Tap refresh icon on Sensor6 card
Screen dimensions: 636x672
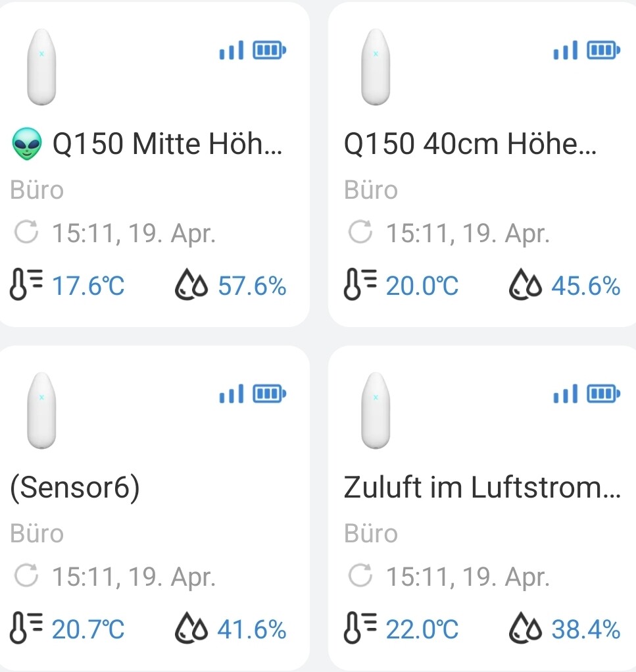[27, 577]
